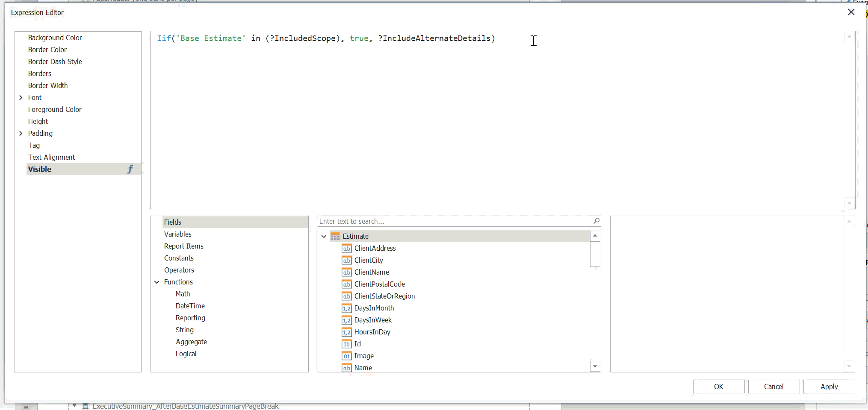This screenshot has width=868, height=410.
Task: Expand the Padding property group
Action: (21, 133)
